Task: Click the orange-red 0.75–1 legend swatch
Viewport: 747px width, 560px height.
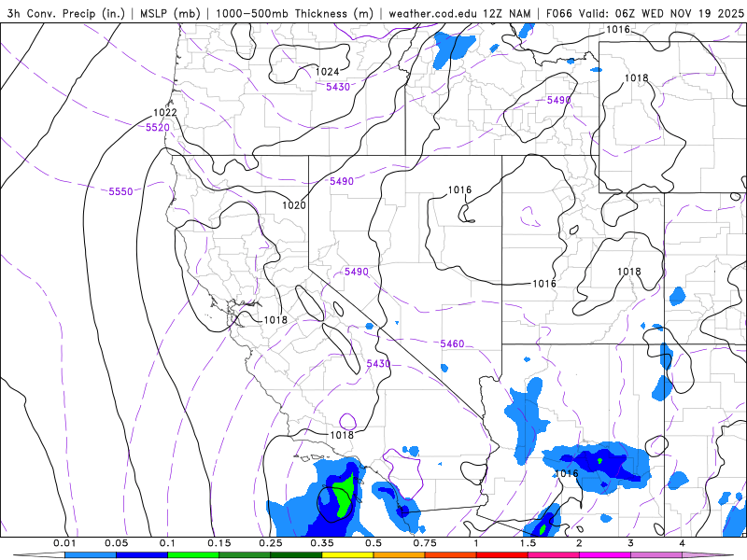Action: [x=450, y=555]
